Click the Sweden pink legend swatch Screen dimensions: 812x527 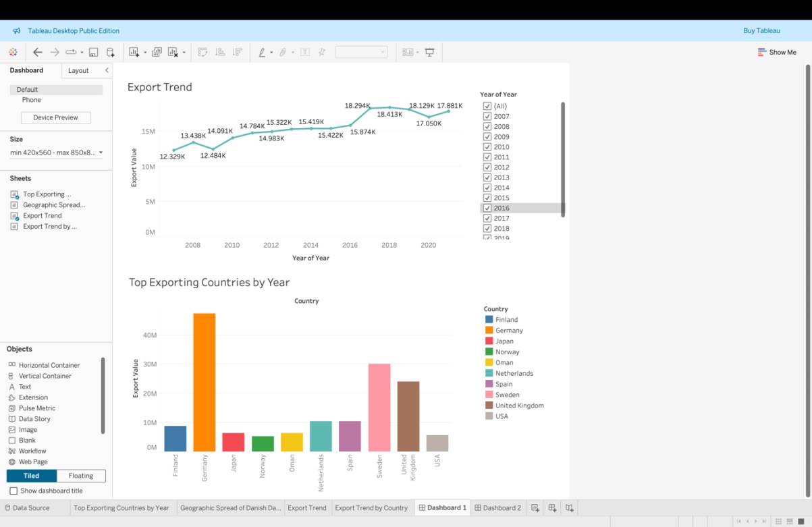[x=489, y=395]
